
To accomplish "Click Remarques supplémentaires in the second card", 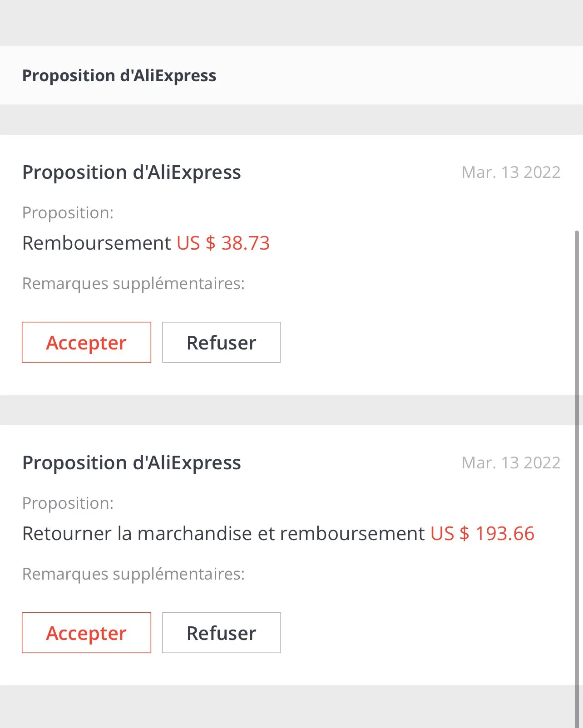I will [x=133, y=574].
